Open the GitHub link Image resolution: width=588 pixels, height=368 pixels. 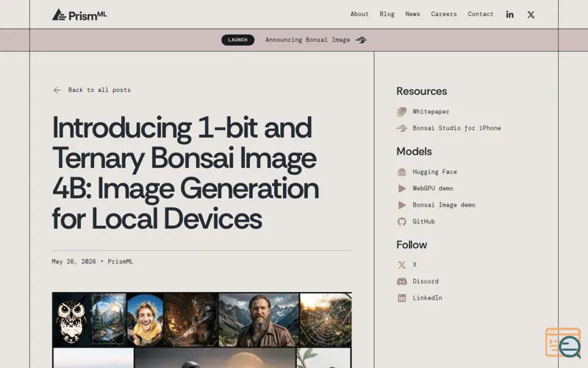pos(424,222)
